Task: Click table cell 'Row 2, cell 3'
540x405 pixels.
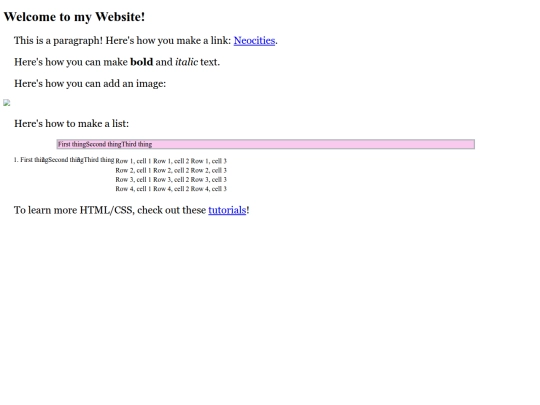Action: tap(209, 170)
